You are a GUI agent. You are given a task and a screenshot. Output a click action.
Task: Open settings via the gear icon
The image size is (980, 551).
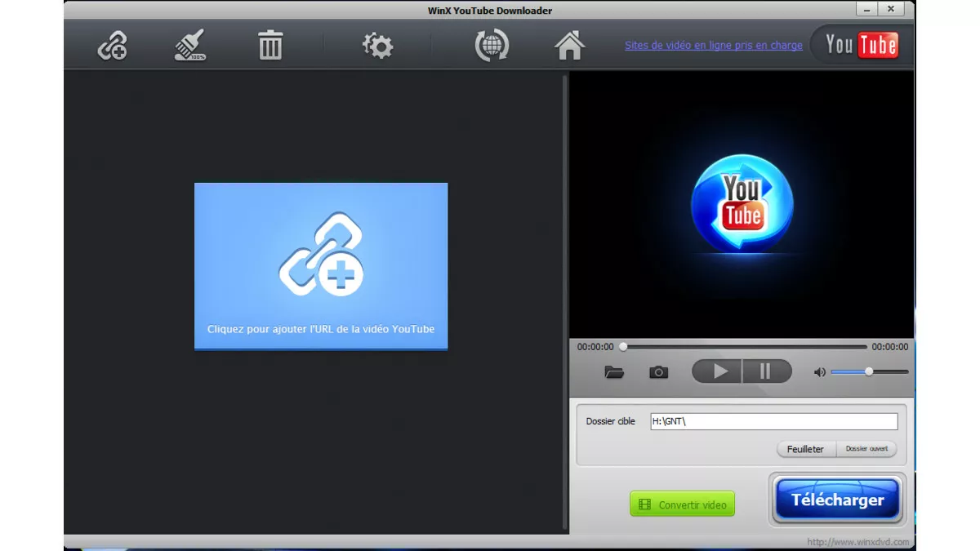pyautogui.click(x=377, y=47)
